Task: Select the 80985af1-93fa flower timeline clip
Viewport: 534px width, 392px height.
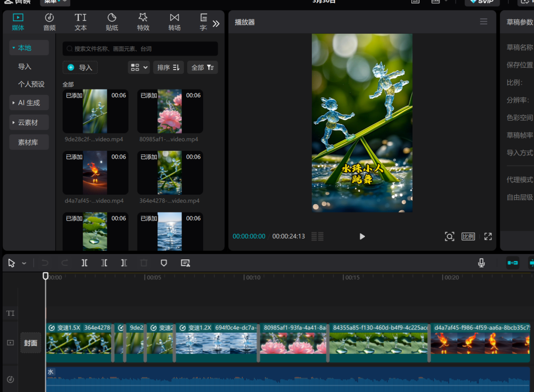Action: click(293, 343)
